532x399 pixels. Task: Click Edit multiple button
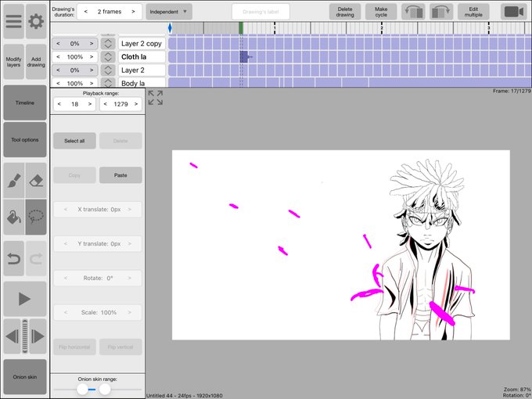(x=473, y=12)
